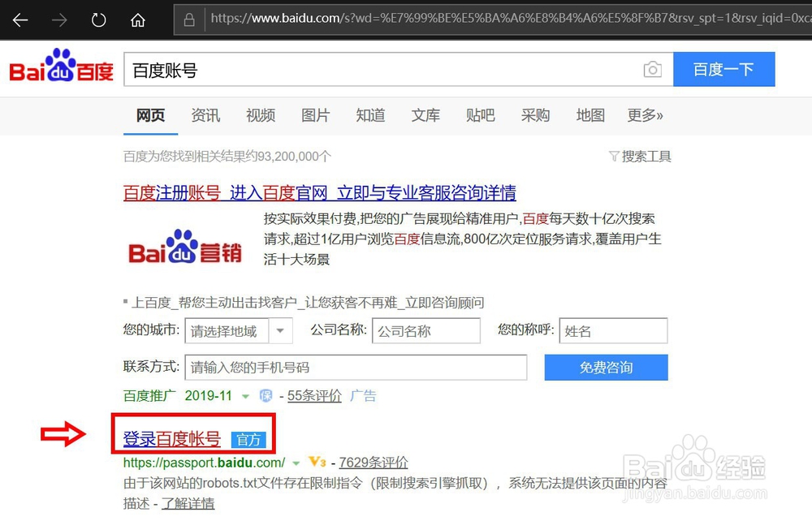Open 搜索工具 filter options
Screen dimensions: 812x521
640,157
